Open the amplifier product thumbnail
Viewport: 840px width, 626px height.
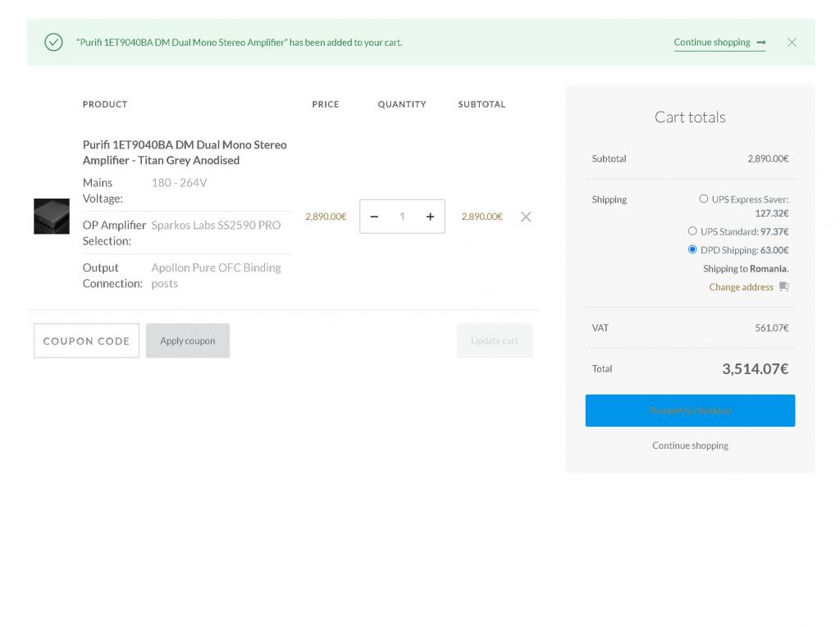pyautogui.click(x=52, y=217)
